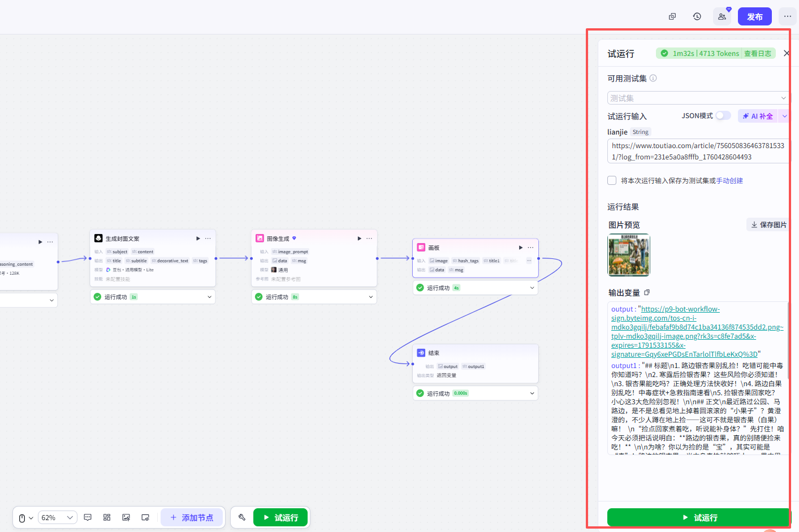Click the generated image preview thumbnail
This screenshot has width=799, height=532.
[x=629, y=255]
